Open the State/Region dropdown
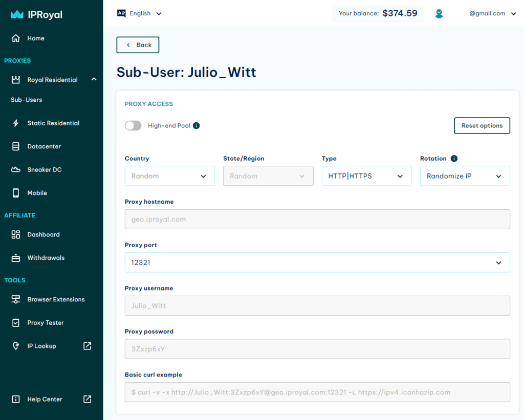The height and width of the screenshot is (420, 524). (x=268, y=176)
